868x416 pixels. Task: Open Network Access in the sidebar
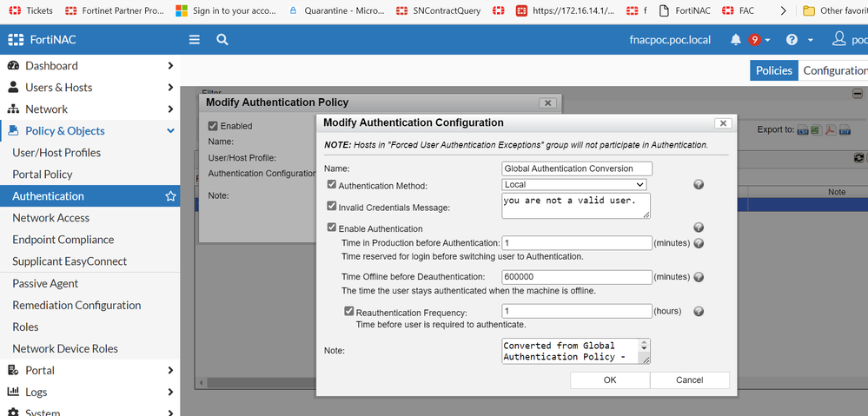pos(50,218)
